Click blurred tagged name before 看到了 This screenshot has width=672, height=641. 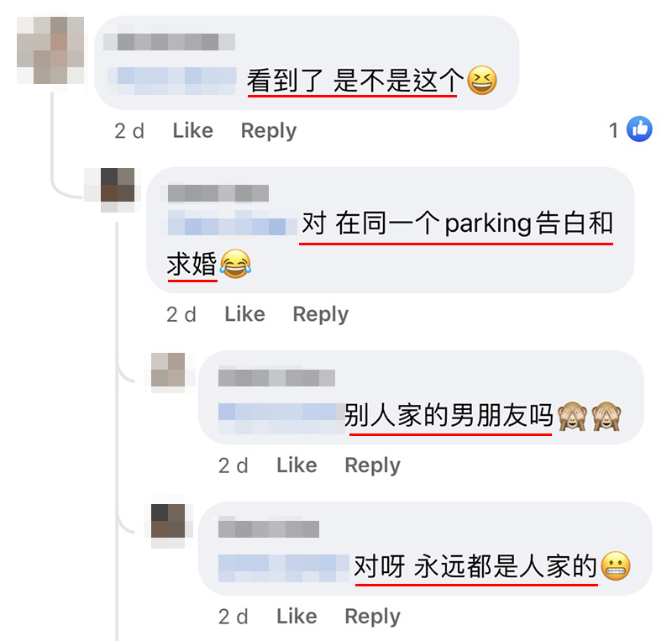click(x=171, y=81)
